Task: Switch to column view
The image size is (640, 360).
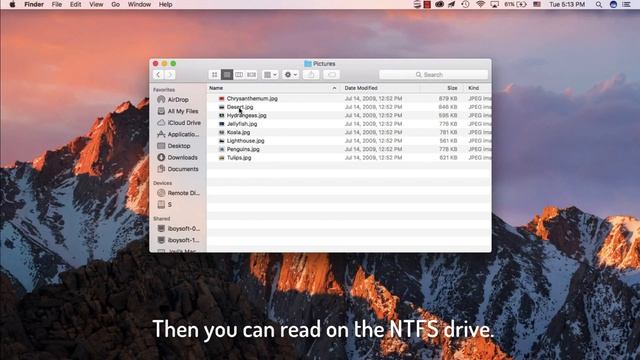Action: click(239, 75)
